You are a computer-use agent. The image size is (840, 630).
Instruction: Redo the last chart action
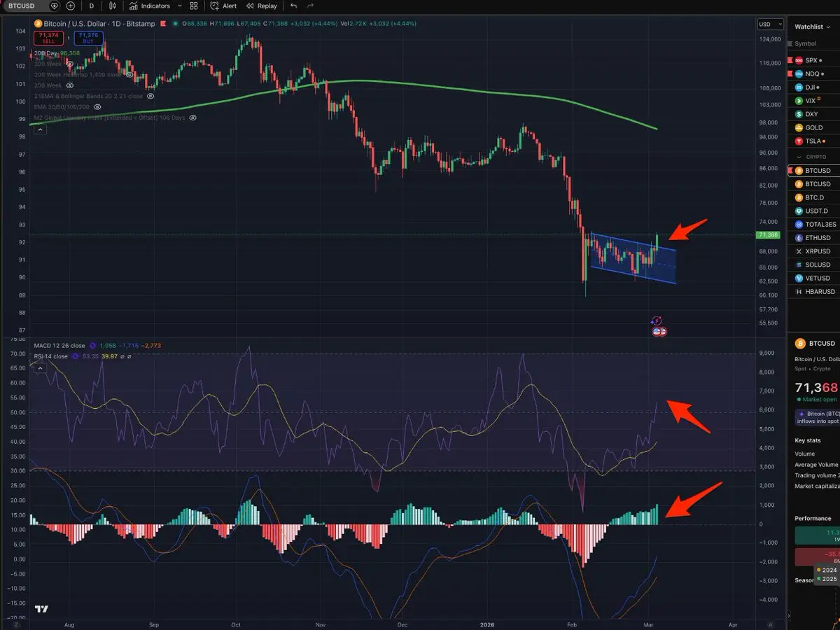coord(310,6)
